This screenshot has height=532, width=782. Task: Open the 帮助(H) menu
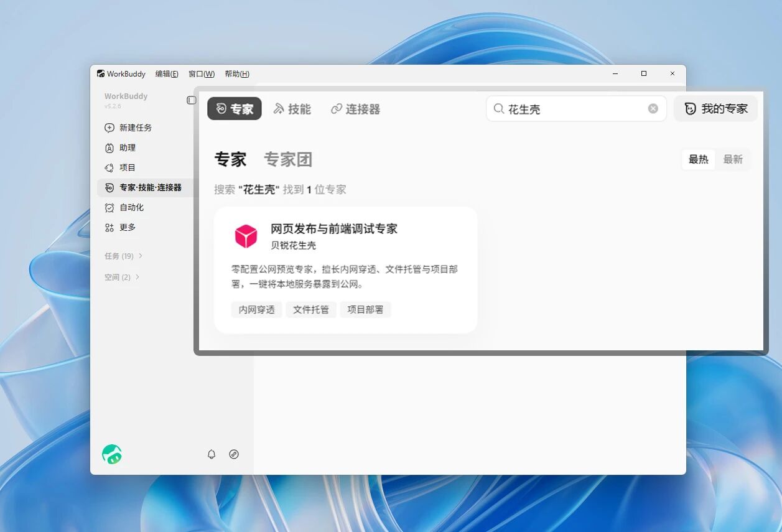(237, 73)
